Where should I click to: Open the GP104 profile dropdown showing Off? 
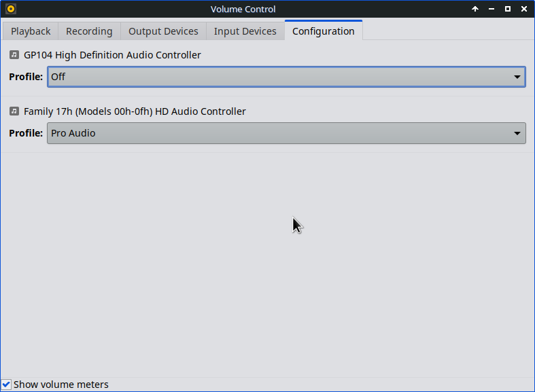point(279,77)
